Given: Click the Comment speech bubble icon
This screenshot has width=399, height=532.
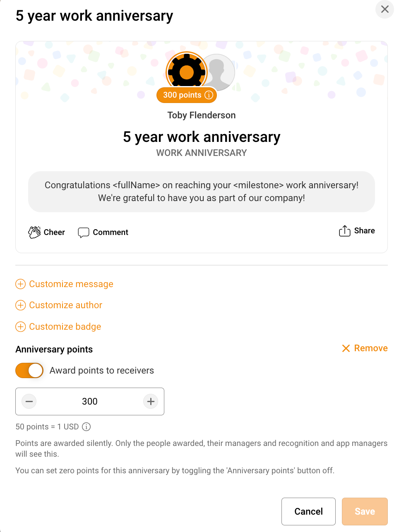Looking at the screenshot, I should [x=84, y=232].
